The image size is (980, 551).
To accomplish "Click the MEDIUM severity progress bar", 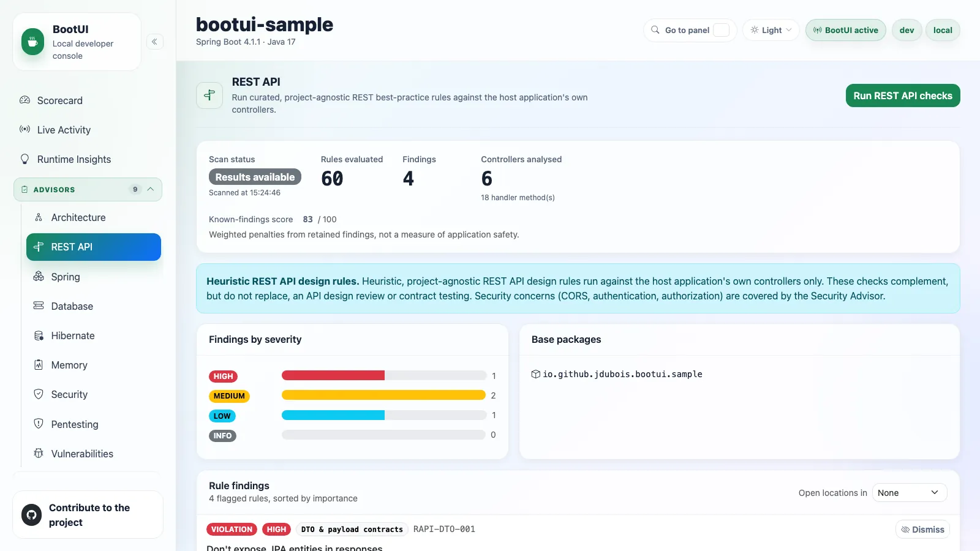I will click(x=384, y=395).
